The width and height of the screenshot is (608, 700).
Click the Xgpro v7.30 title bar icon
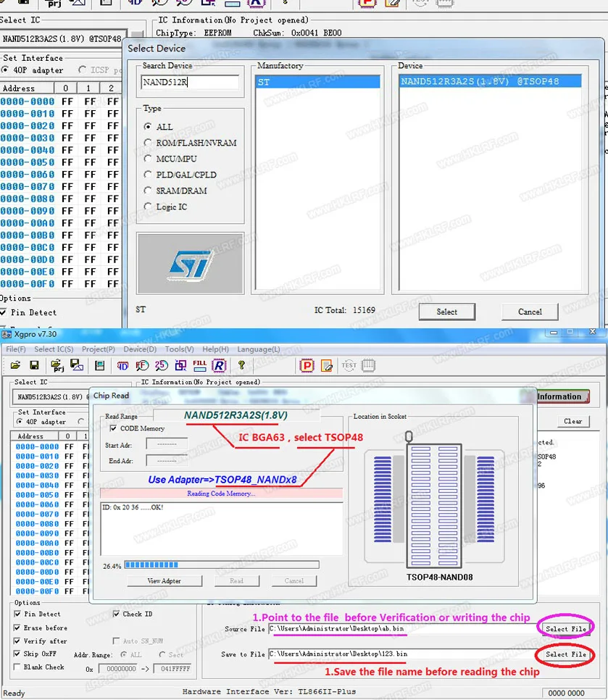point(7,334)
